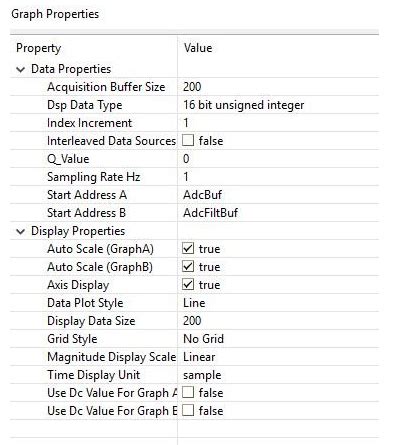
Task: Collapse the Display Properties section
Action: point(21,231)
